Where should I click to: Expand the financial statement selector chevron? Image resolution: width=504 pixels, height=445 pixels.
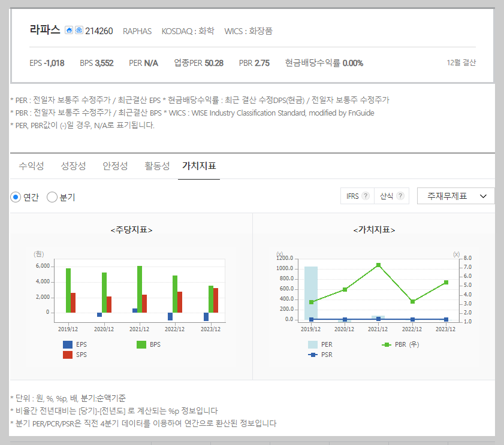pos(483,196)
